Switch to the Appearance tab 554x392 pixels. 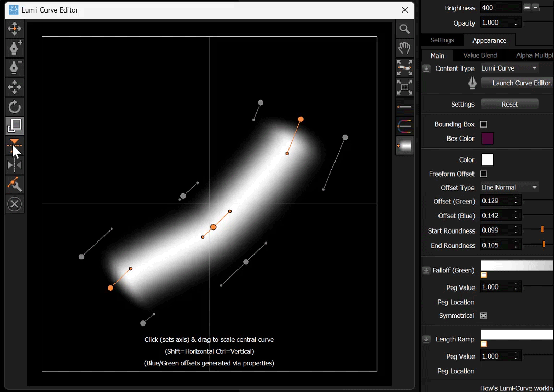(x=489, y=41)
